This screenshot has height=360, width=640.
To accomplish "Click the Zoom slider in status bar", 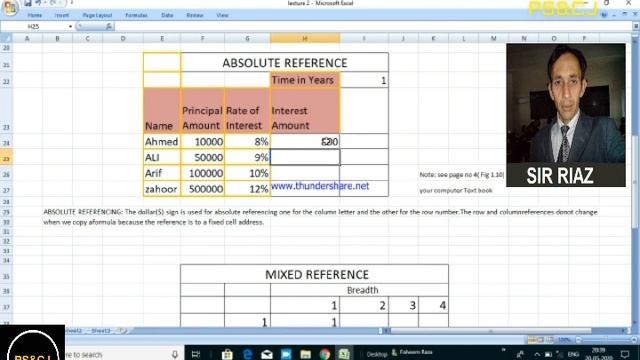I will pyautogui.click(x=606, y=340).
